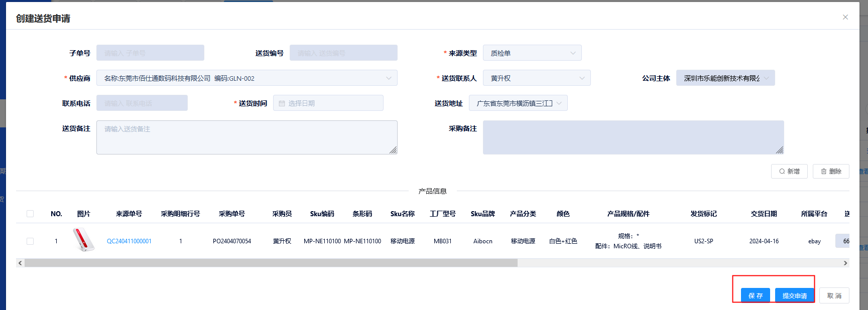The width and height of the screenshot is (868, 310).
Task: Open the QC240411000001 source order link
Action: point(129,241)
